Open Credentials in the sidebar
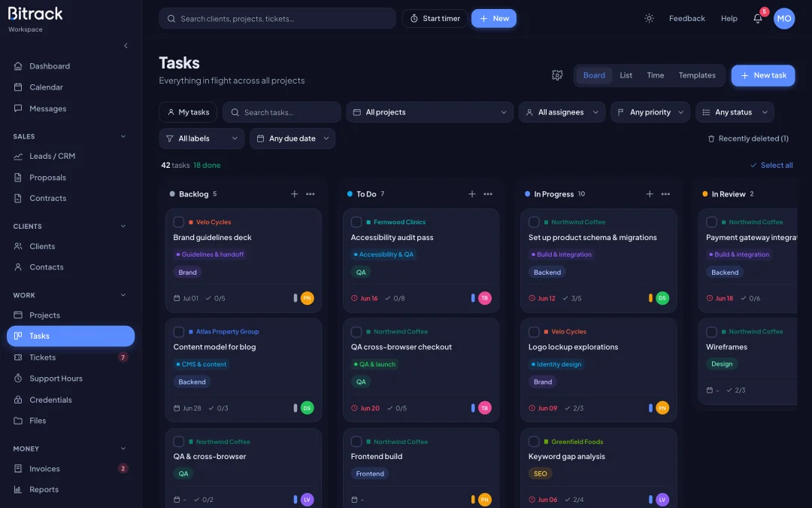 71,400
